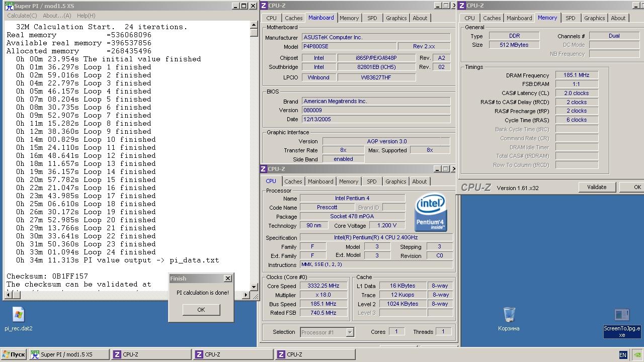Click the Model P4P800SE field
This screenshot has width=644, height=362.
[349, 46]
